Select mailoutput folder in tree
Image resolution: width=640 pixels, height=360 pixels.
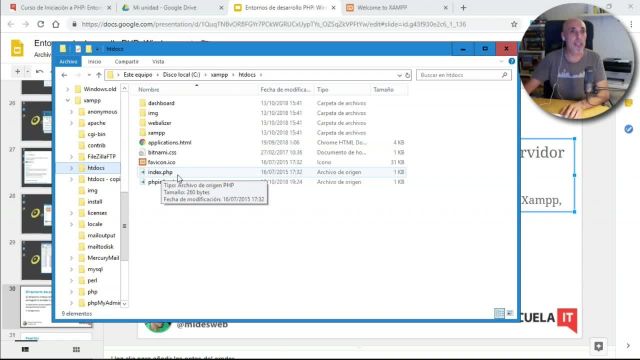point(101,236)
